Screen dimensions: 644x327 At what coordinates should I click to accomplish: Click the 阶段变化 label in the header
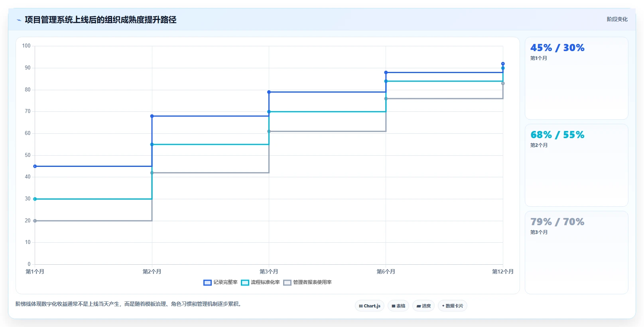617,19
